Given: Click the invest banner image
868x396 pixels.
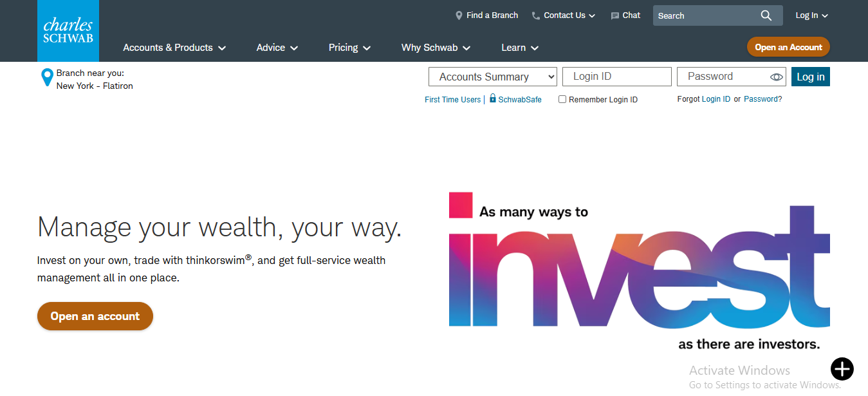Looking at the screenshot, I should 640,271.
